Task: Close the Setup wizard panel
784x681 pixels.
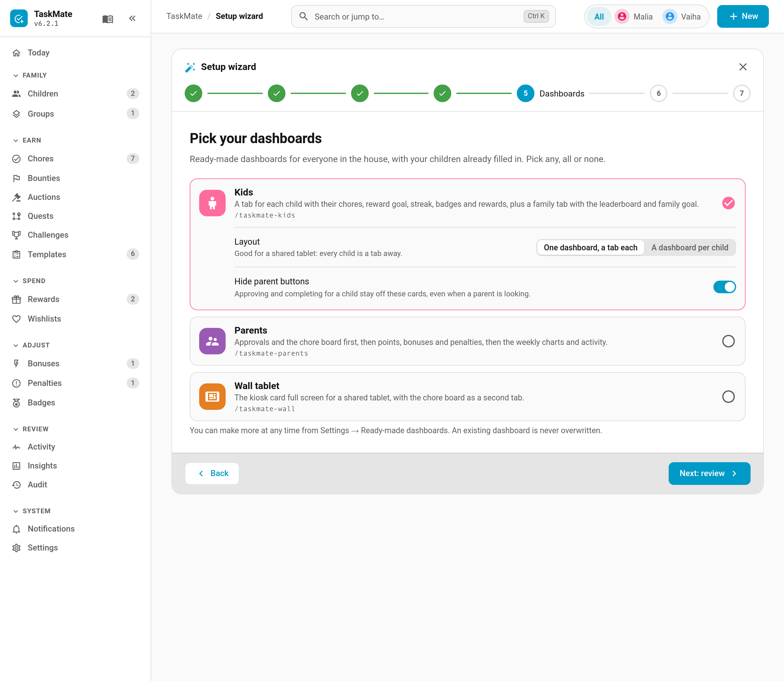Action: coord(743,67)
